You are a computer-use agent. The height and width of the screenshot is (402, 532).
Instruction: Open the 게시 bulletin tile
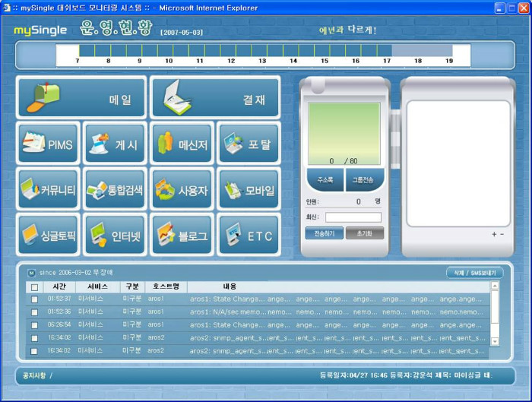pyautogui.click(x=115, y=143)
